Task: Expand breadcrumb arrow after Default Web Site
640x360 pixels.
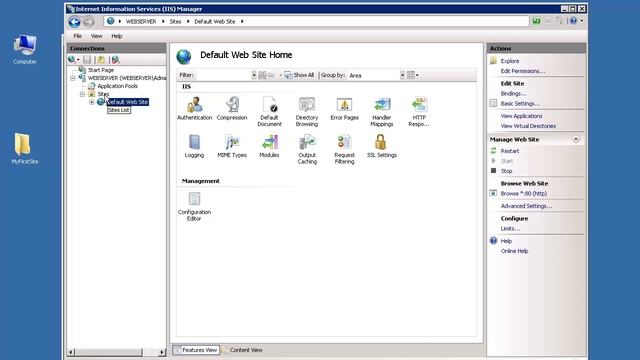Action: [x=242, y=21]
